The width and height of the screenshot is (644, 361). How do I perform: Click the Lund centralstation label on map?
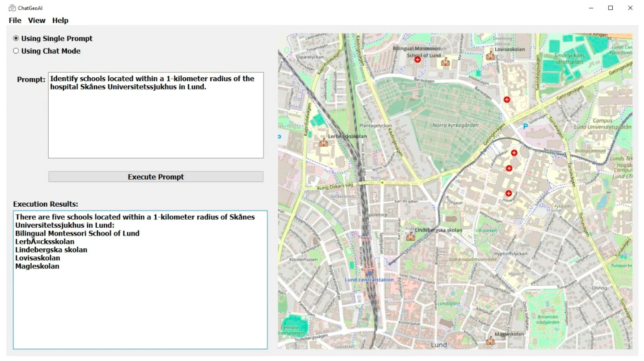369,280
